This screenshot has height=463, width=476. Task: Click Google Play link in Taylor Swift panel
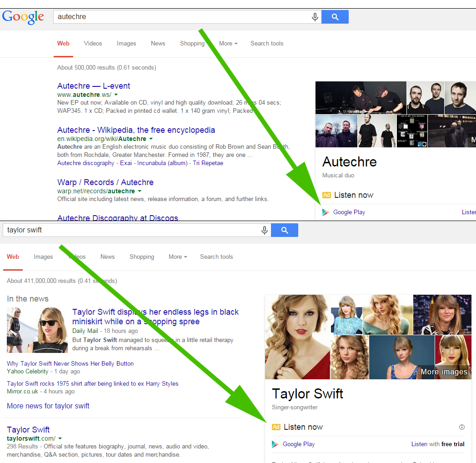click(299, 444)
